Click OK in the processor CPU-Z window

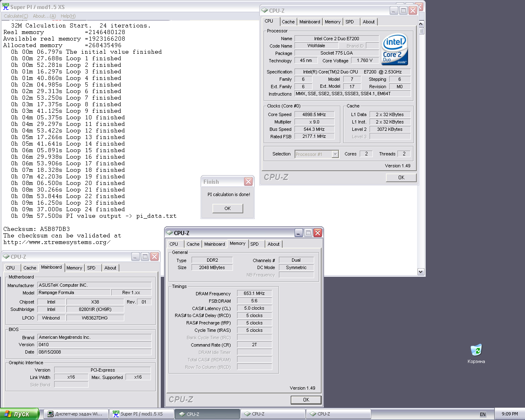pos(401,177)
